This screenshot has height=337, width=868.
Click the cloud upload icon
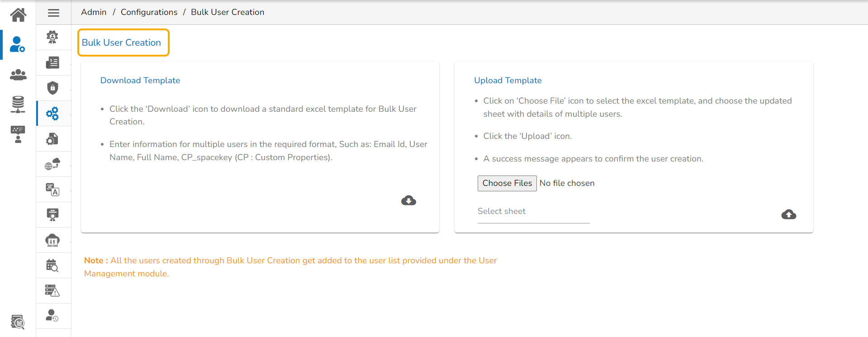(788, 214)
